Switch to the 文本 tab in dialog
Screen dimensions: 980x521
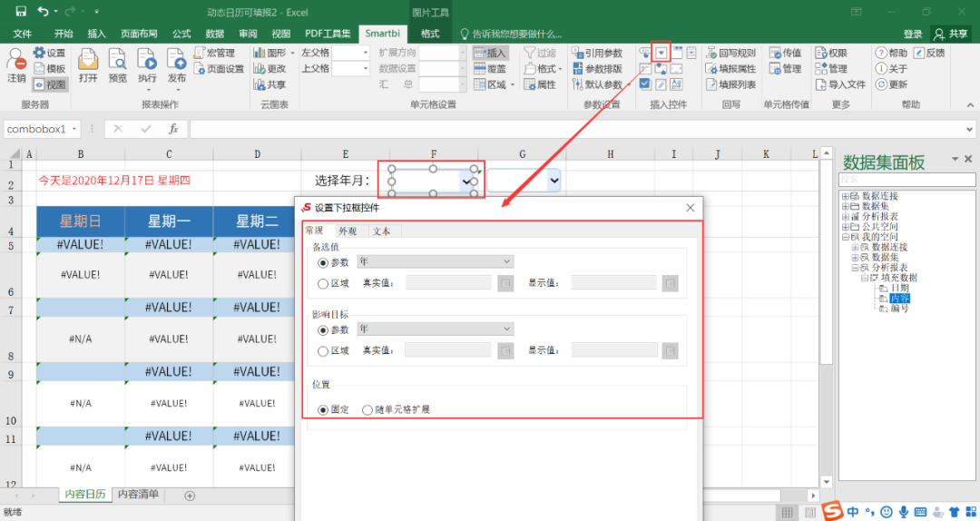click(381, 231)
